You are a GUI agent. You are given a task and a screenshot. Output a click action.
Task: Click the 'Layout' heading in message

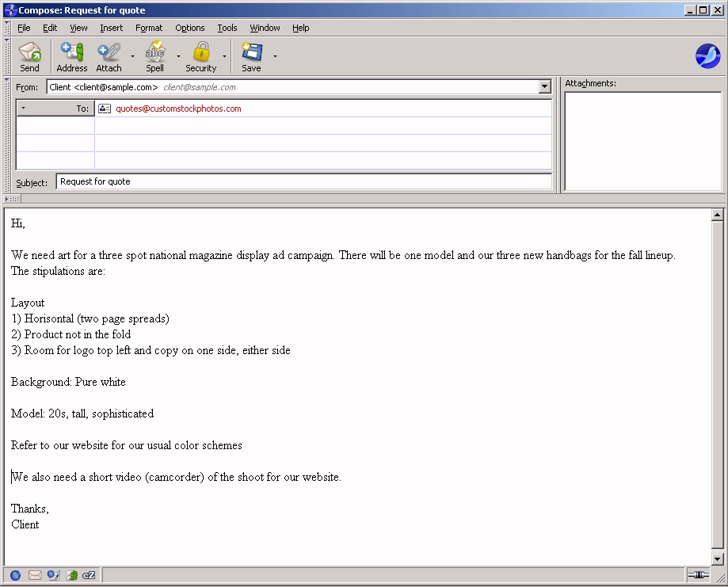(28, 303)
